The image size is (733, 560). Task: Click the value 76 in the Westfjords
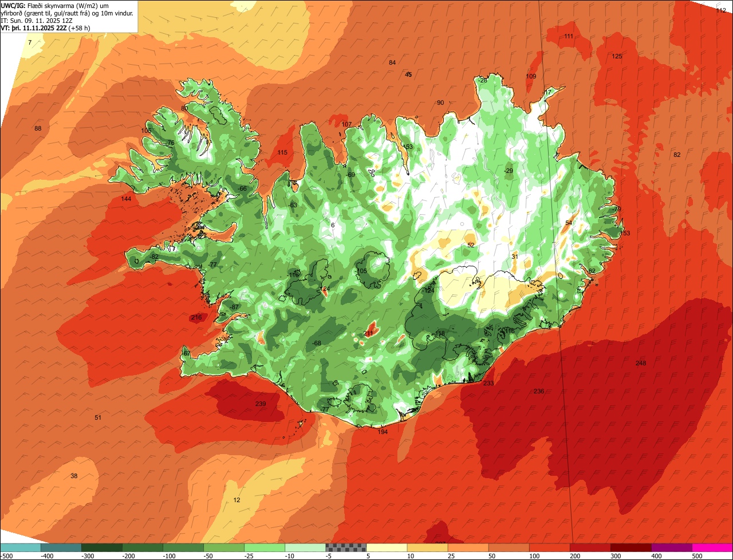tap(171, 143)
